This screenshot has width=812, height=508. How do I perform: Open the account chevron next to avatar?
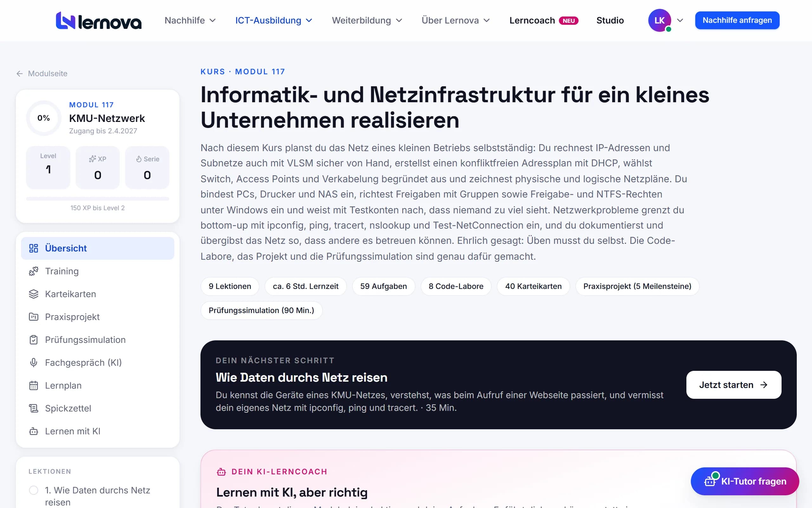pos(680,21)
